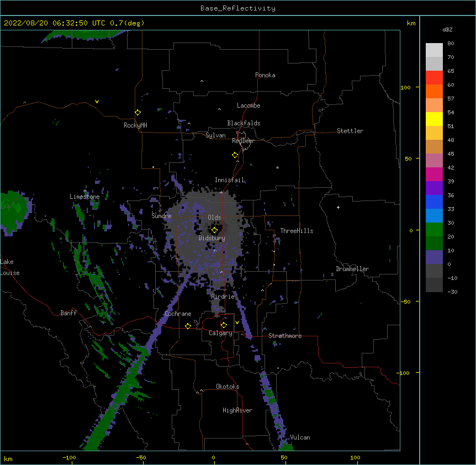Image resolution: width=476 pixels, height=465 pixels.
Task: Click the ThreeHills city label
Action: tap(297, 231)
